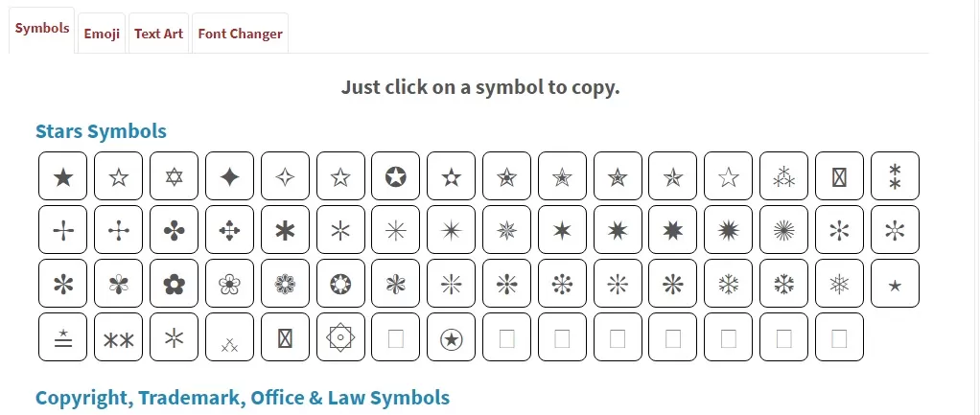This screenshot has height=415, width=980.
Task: Copy the sixteen-pointed sunburst asterisk symbol
Action: pos(784,230)
